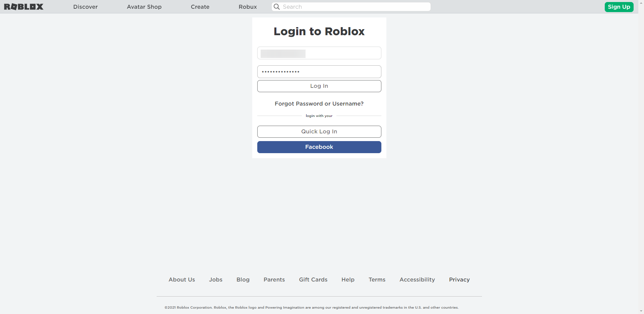
Task: Select the password input field
Action: click(319, 71)
